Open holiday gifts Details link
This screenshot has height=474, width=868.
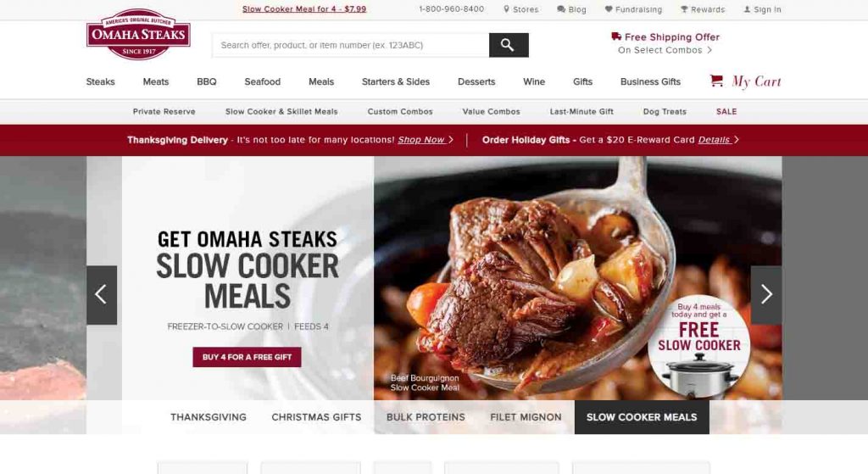pos(718,140)
